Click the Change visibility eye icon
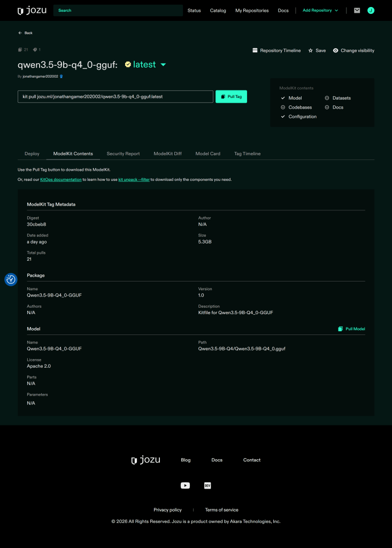392x548 pixels. [x=335, y=50]
